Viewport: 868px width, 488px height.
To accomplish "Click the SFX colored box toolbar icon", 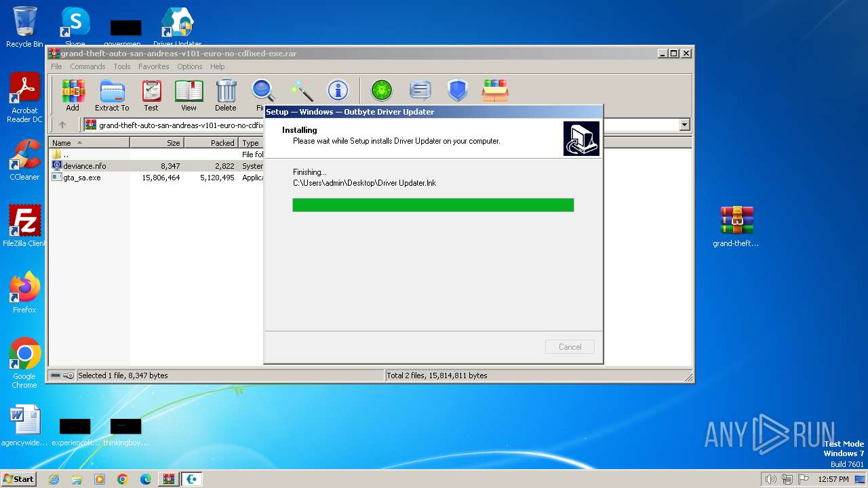I will pos(495,90).
